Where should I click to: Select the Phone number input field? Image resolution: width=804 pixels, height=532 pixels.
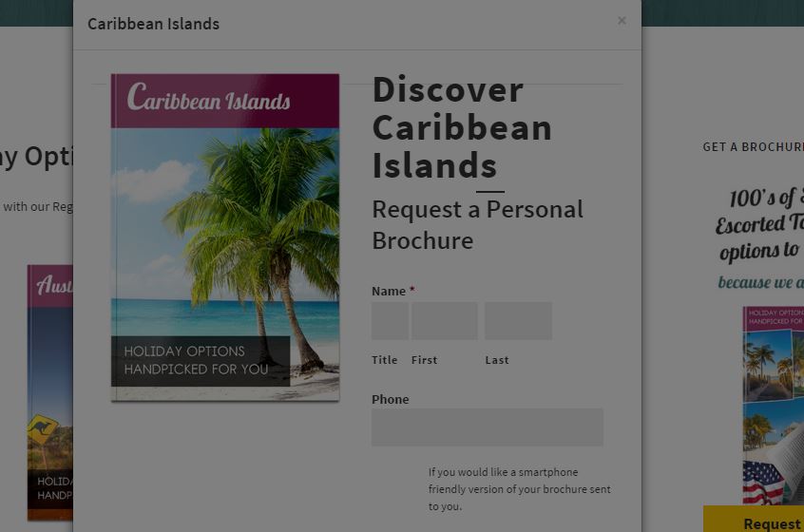[x=488, y=427]
